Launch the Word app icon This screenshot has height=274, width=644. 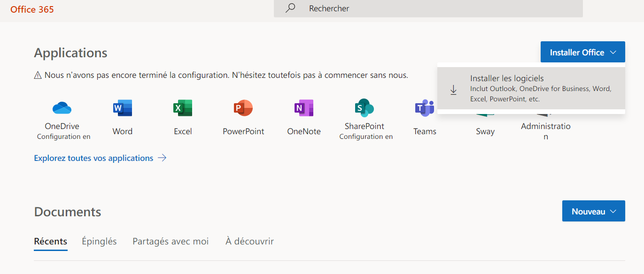point(123,108)
